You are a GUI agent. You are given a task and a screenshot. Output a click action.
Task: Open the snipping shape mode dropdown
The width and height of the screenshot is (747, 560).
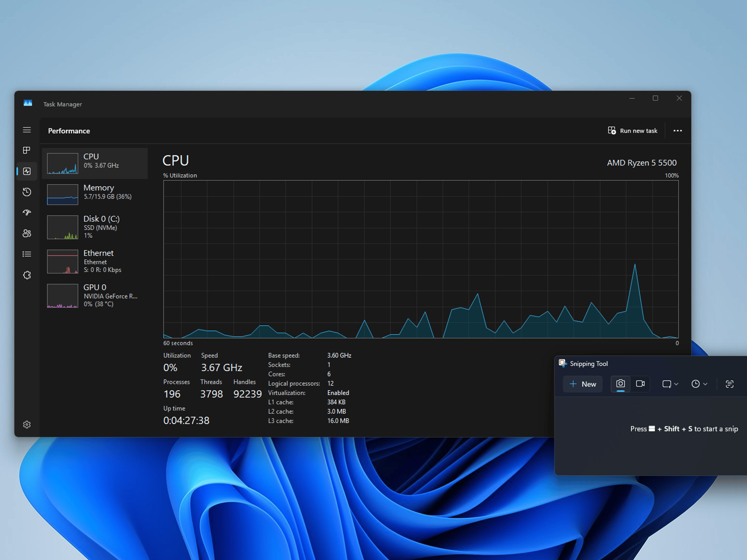click(670, 384)
